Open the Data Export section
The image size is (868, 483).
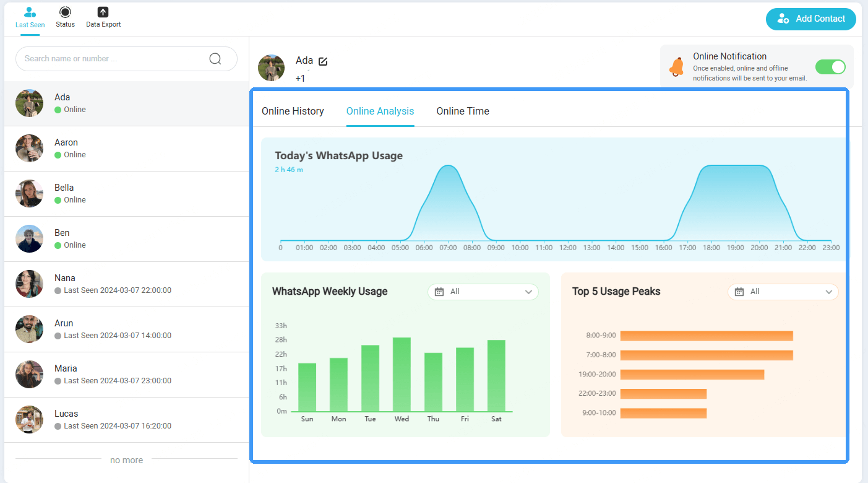pyautogui.click(x=103, y=18)
